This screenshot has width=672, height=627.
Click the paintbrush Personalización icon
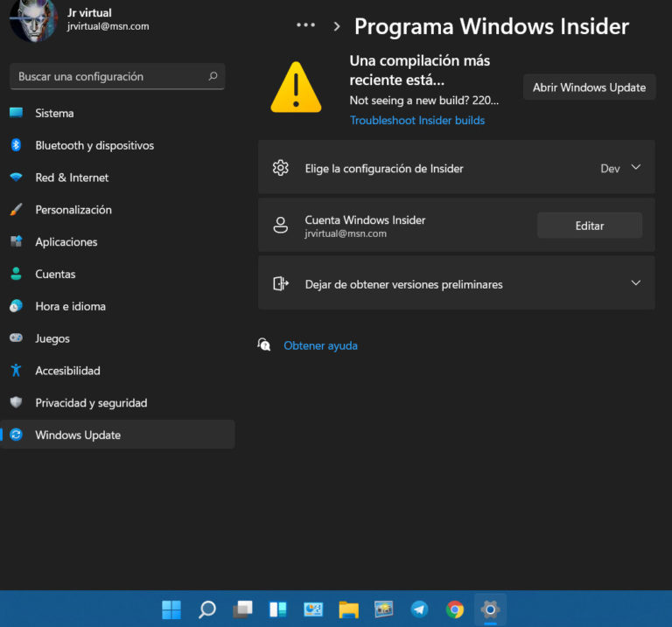[x=17, y=209]
